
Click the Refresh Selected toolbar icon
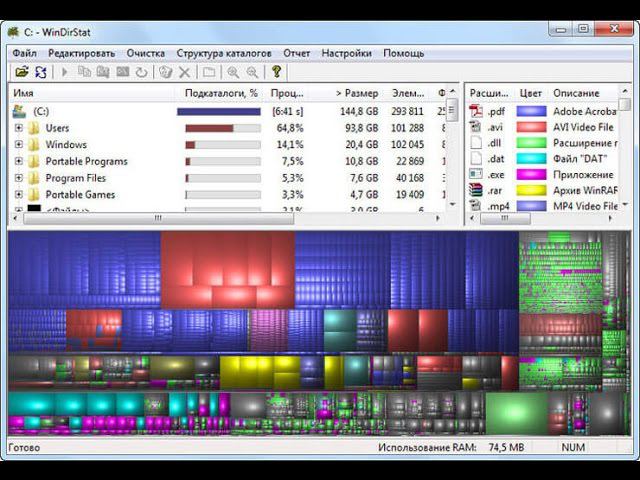[x=141, y=72]
